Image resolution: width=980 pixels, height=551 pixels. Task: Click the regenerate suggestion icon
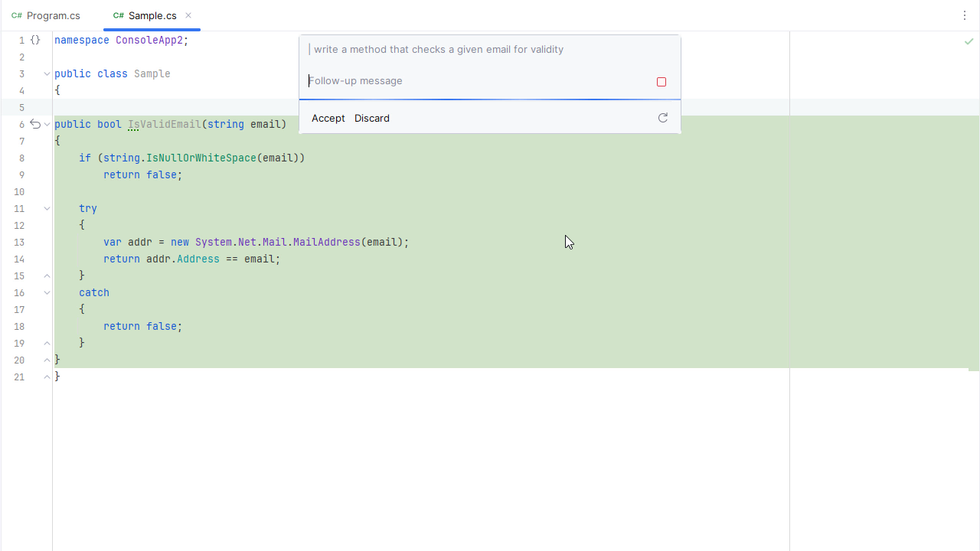tap(663, 118)
